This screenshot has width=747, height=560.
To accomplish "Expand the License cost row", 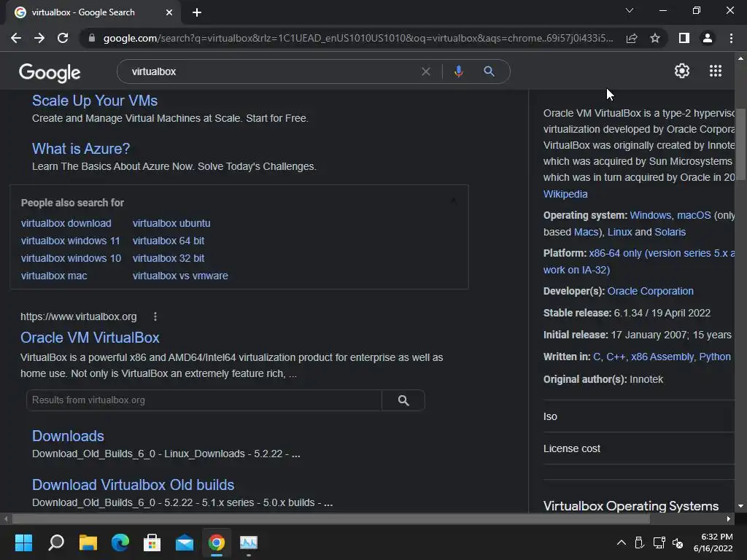I will pyautogui.click(x=639, y=448).
